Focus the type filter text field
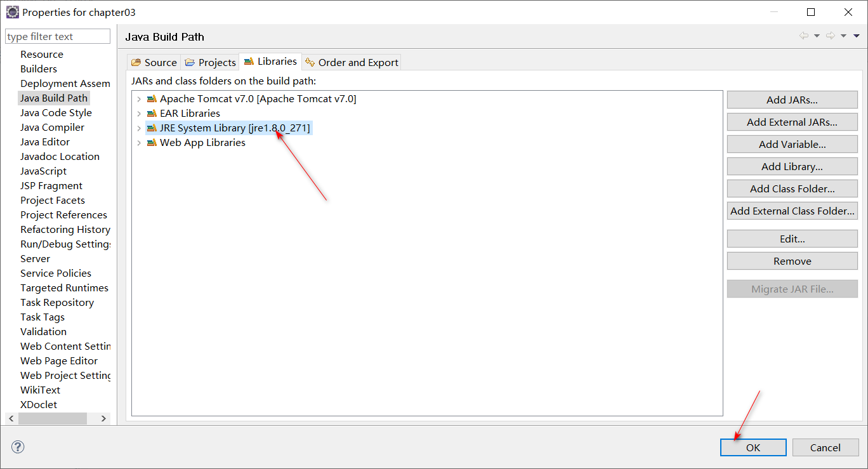 [x=58, y=36]
